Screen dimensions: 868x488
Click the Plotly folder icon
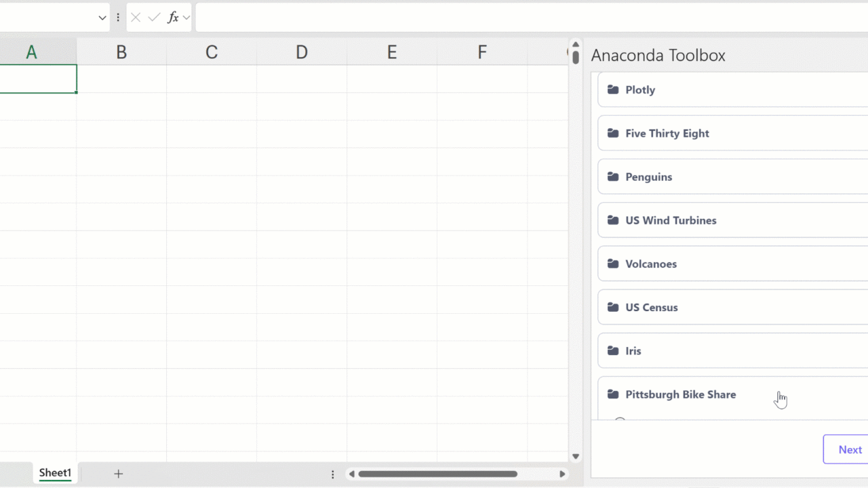613,89
